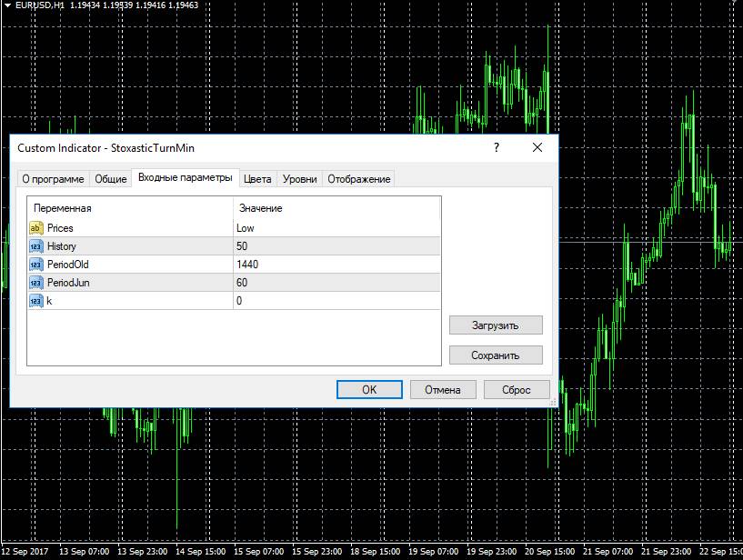The image size is (743, 560).
Task: Close the Custom Indicator dialog
Action: click(537, 147)
